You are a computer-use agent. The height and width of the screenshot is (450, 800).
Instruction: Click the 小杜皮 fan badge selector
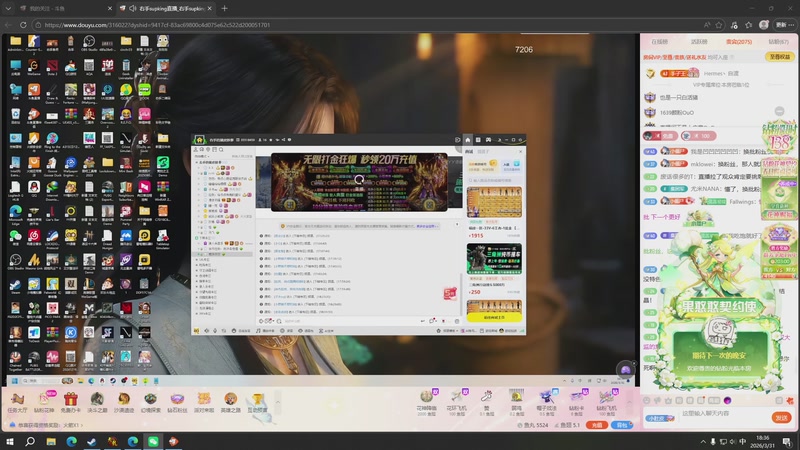pos(660,418)
